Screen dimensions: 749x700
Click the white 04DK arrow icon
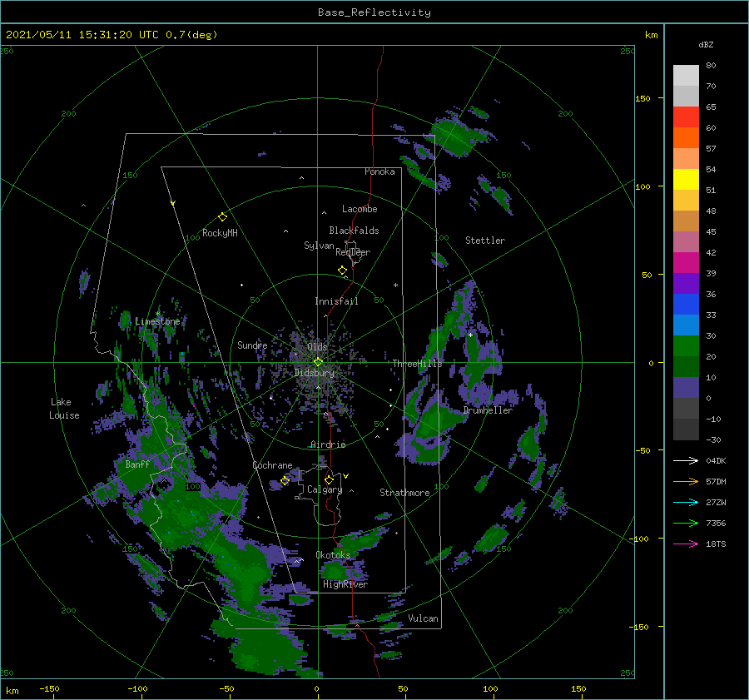click(x=686, y=460)
